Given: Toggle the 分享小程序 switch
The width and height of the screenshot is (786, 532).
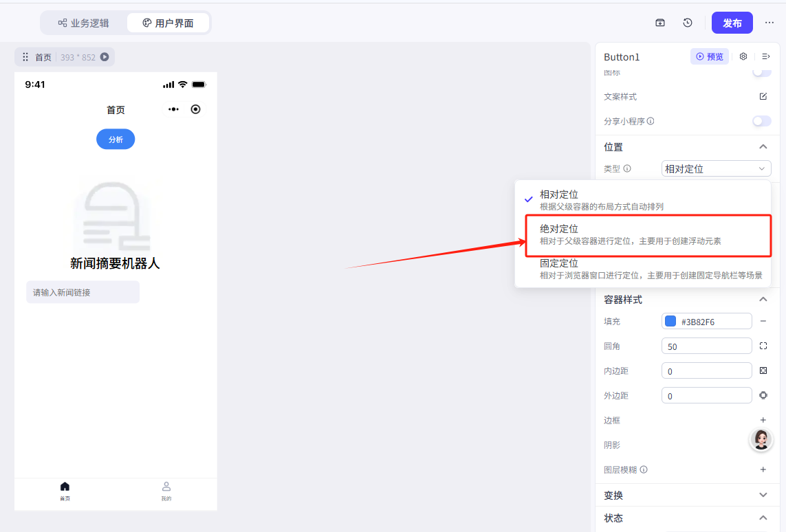Looking at the screenshot, I should pos(761,121).
